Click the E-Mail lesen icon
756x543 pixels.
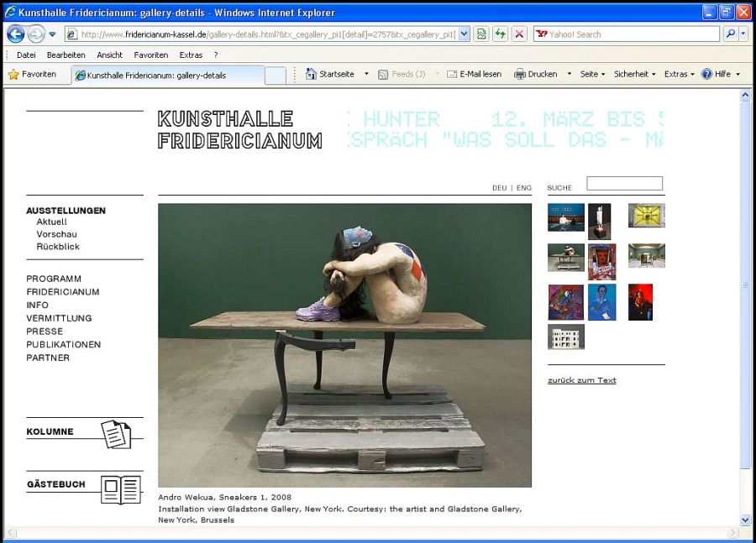point(452,74)
